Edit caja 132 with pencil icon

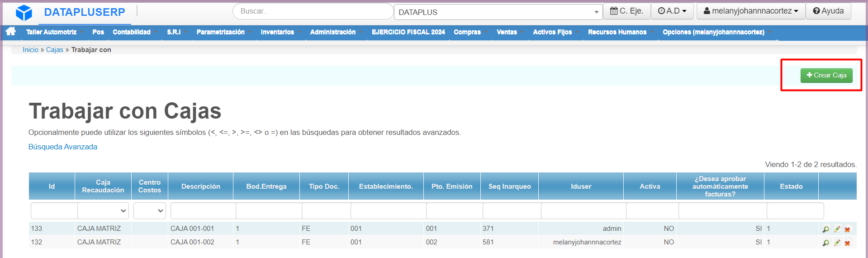(837, 243)
